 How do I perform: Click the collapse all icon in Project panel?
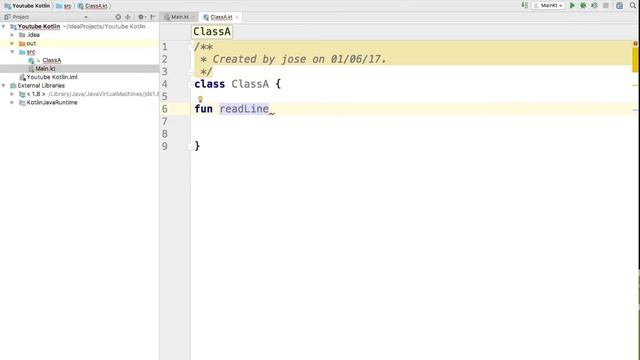click(x=128, y=17)
